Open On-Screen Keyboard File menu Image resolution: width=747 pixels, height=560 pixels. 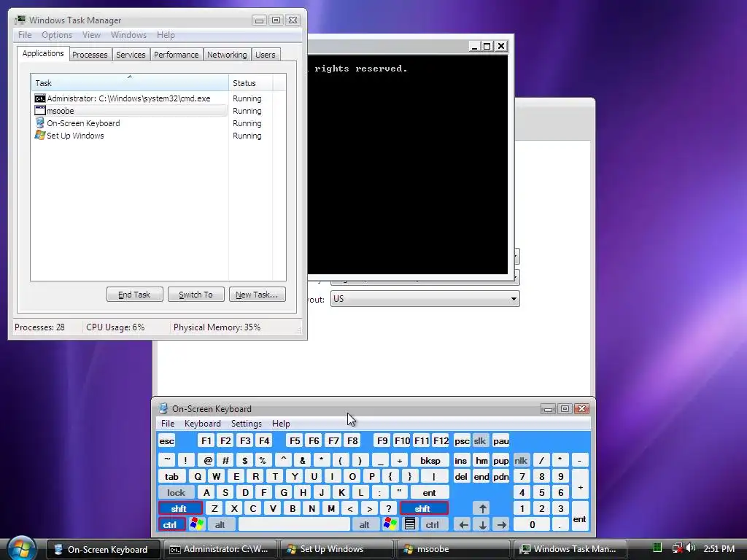coord(168,424)
